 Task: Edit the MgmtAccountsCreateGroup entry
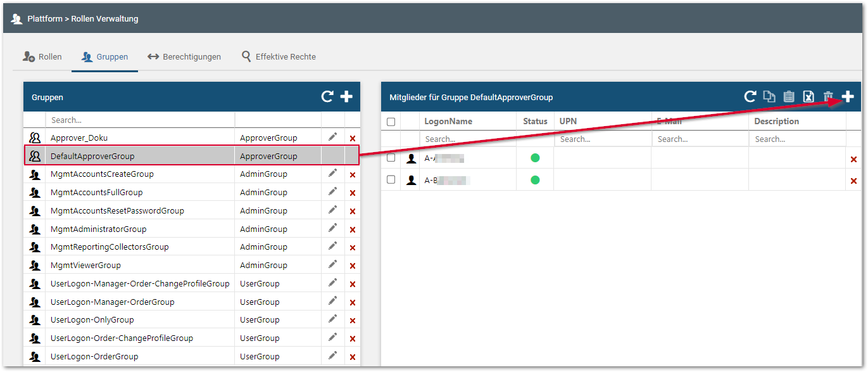coord(332,173)
